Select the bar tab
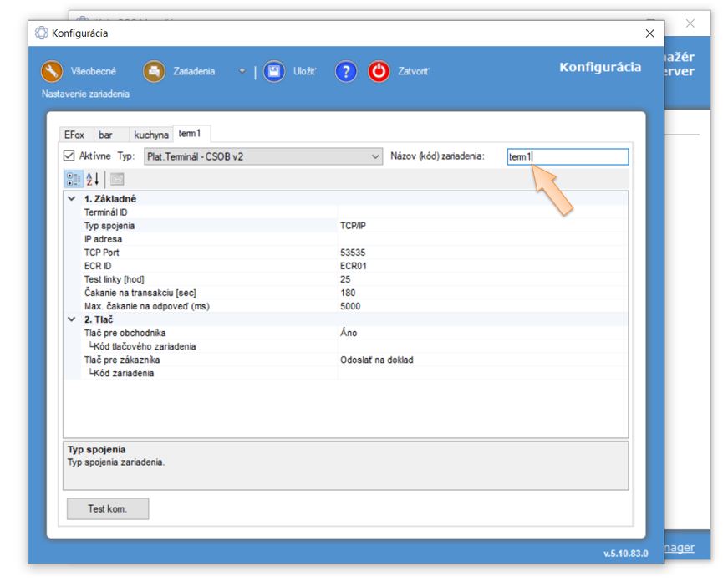The image size is (728, 582). point(105,135)
